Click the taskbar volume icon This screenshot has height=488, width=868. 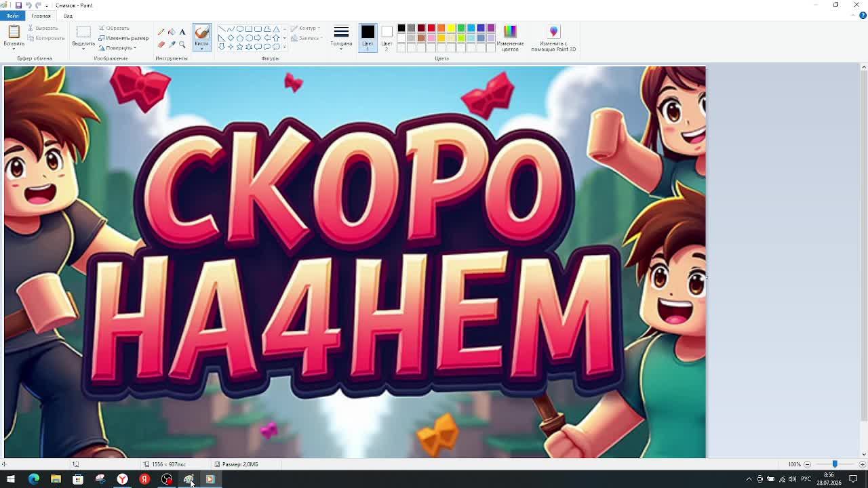[x=792, y=479]
